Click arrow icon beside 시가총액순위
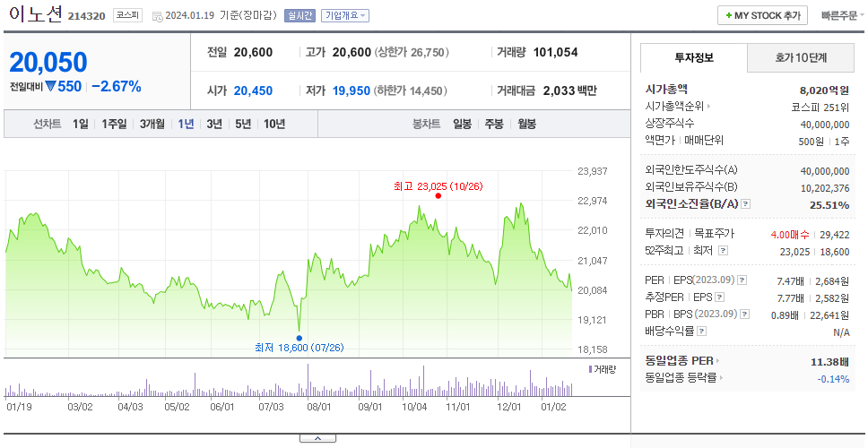 pyautogui.click(x=709, y=107)
